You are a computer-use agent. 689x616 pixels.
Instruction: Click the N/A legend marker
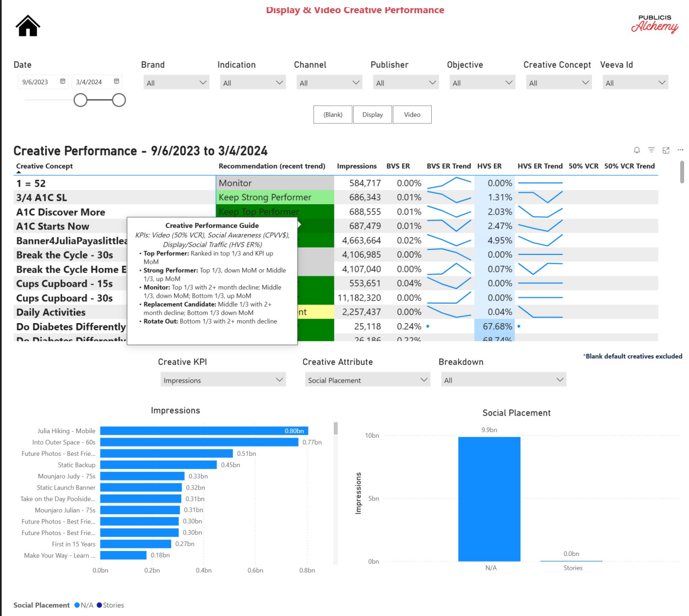tap(77, 605)
